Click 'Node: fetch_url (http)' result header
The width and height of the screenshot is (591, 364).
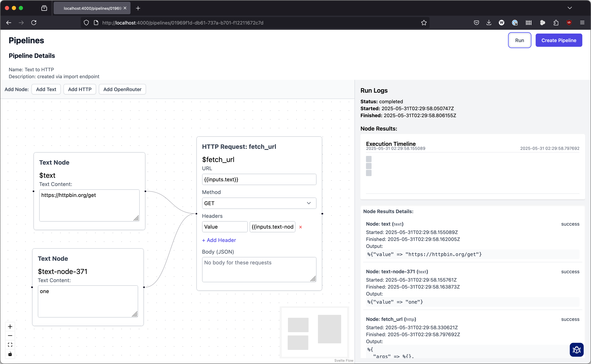(391, 319)
